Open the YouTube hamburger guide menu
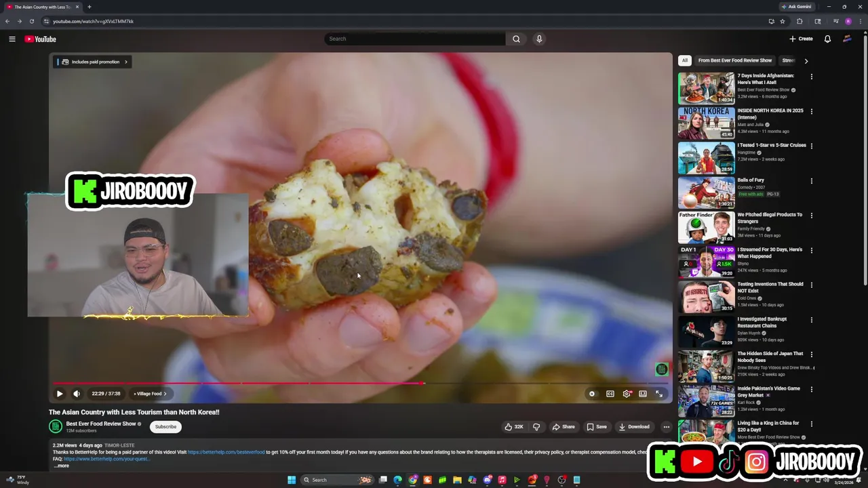Screen dimensions: 868x488 12,39
